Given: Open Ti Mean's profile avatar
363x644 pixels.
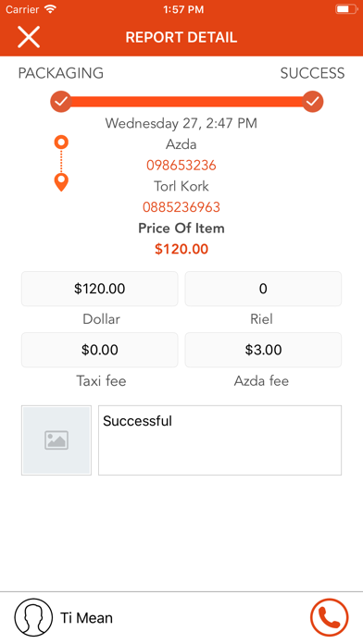Looking at the screenshot, I should click(33, 617).
